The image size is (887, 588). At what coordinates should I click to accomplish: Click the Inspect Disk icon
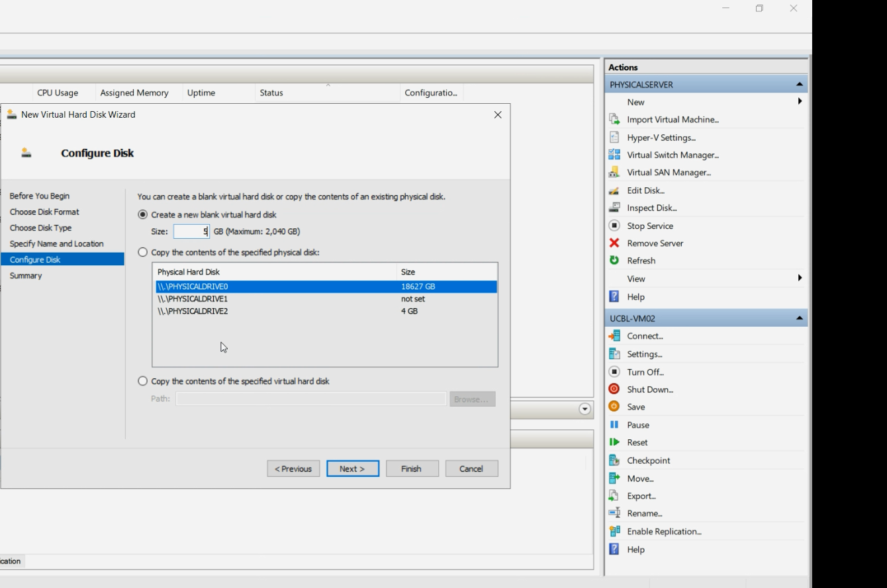click(x=614, y=208)
